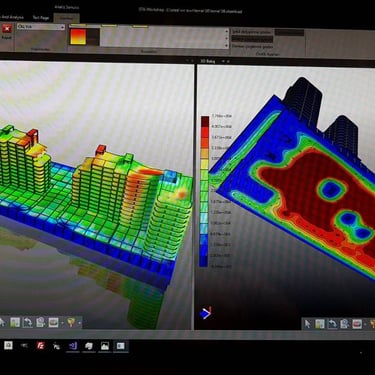Click the third option in the right ribbon group
Screen dimensions: 375x375
[252, 47]
